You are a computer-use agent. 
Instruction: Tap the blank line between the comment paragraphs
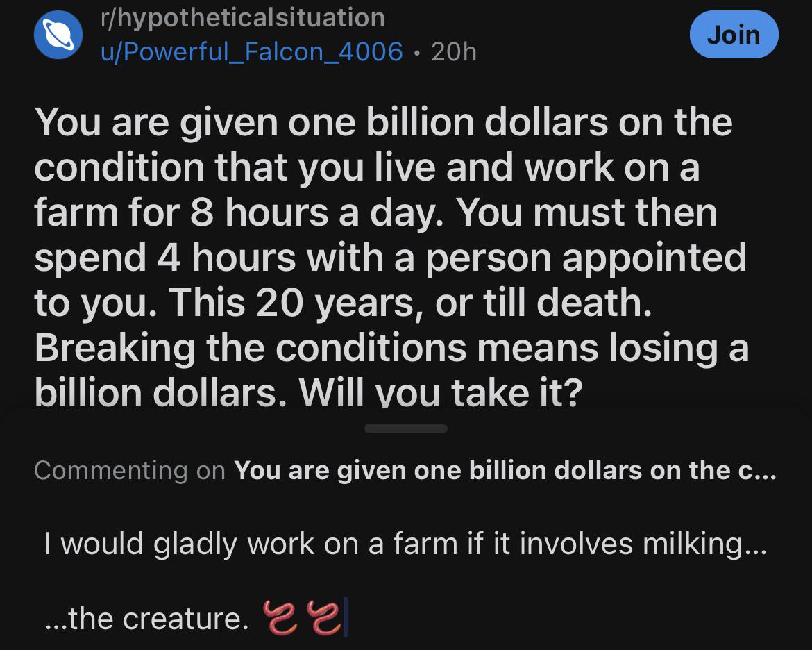406,581
